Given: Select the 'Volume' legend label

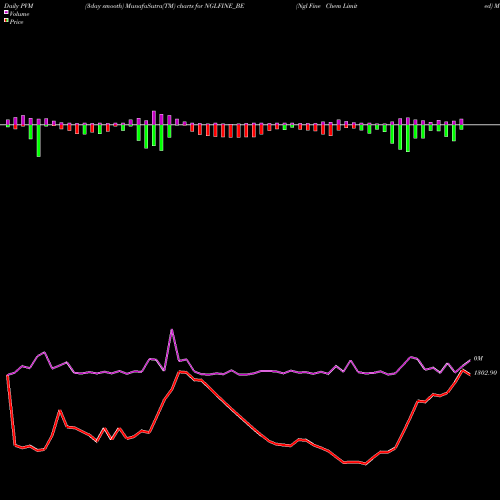Looking at the screenshot, I should [19, 14].
